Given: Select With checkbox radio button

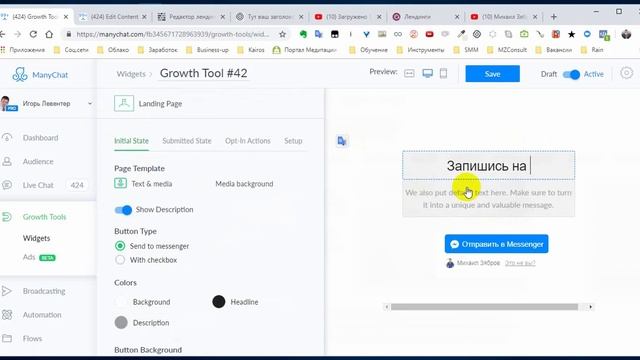Looking at the screenshot, I should click(120, 260).
